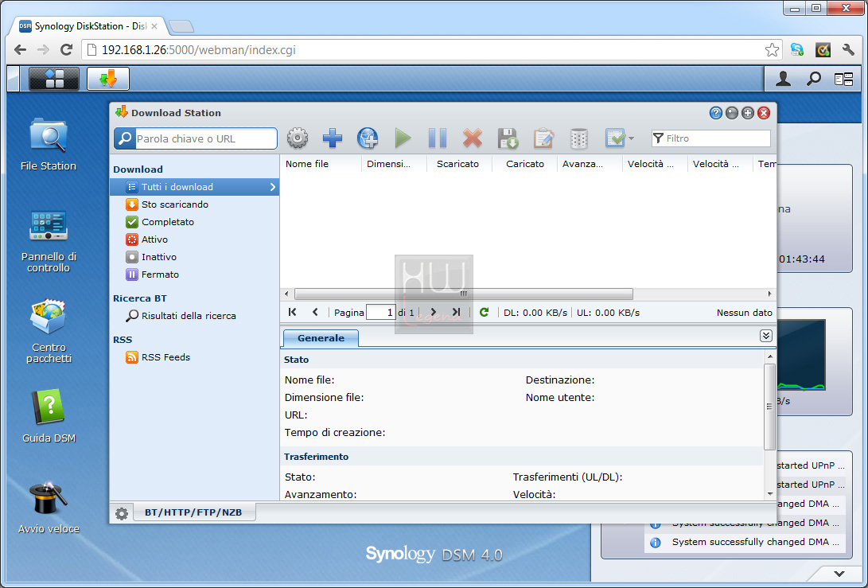This screenshot has width=868, height=588.
Task: Select Synology DiskStation browser tab
Action: [88, 26]
